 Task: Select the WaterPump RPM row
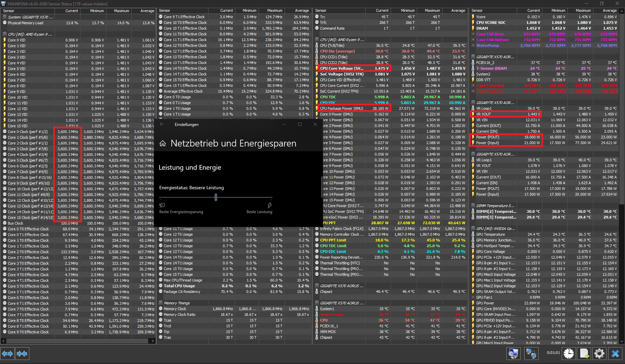pyautogui.click(x=545, y=45)
